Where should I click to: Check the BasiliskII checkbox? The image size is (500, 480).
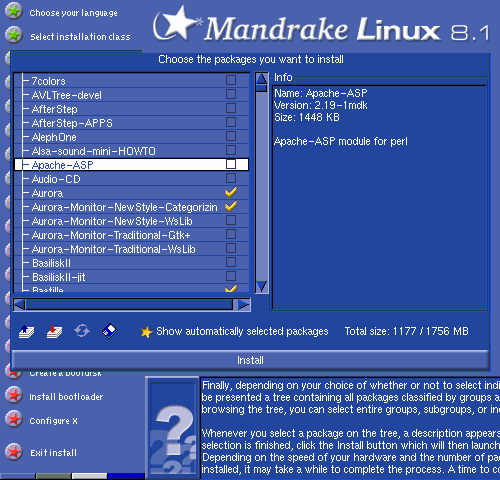pyautogui.click(x=231, y=262)
